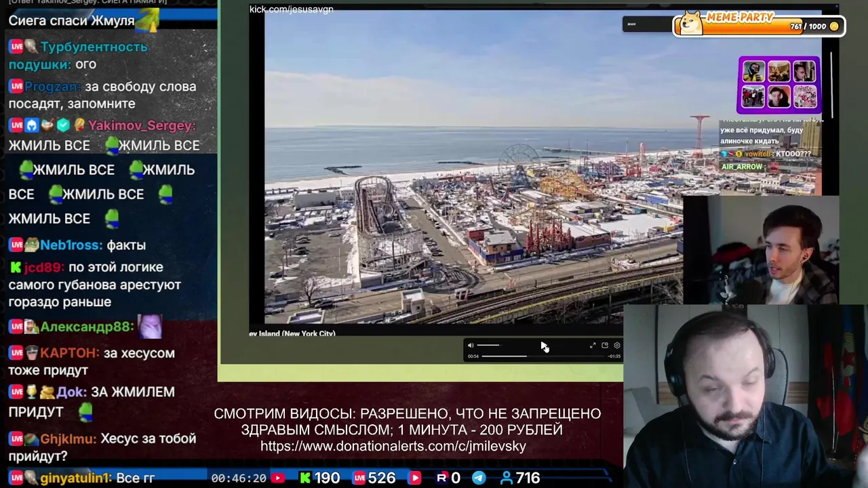Click the remaining time -01:35

coord(614,356)
